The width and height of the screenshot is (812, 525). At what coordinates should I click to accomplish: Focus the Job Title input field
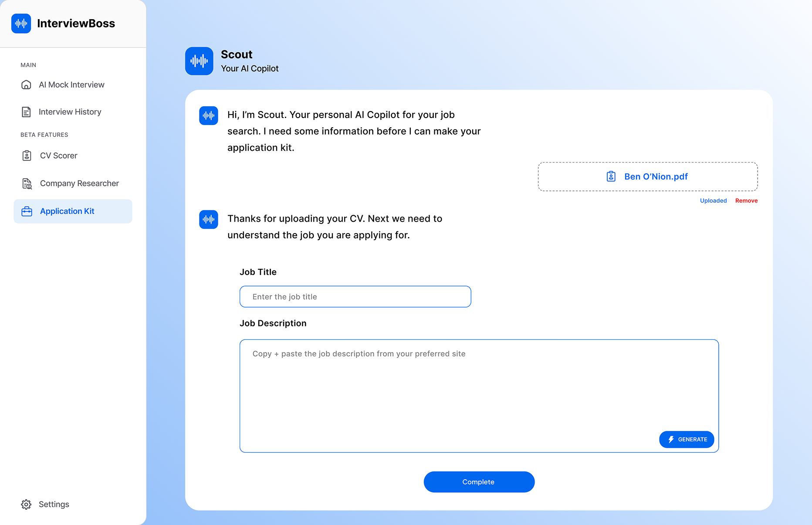pyautogui.click(x=355, y=297)
